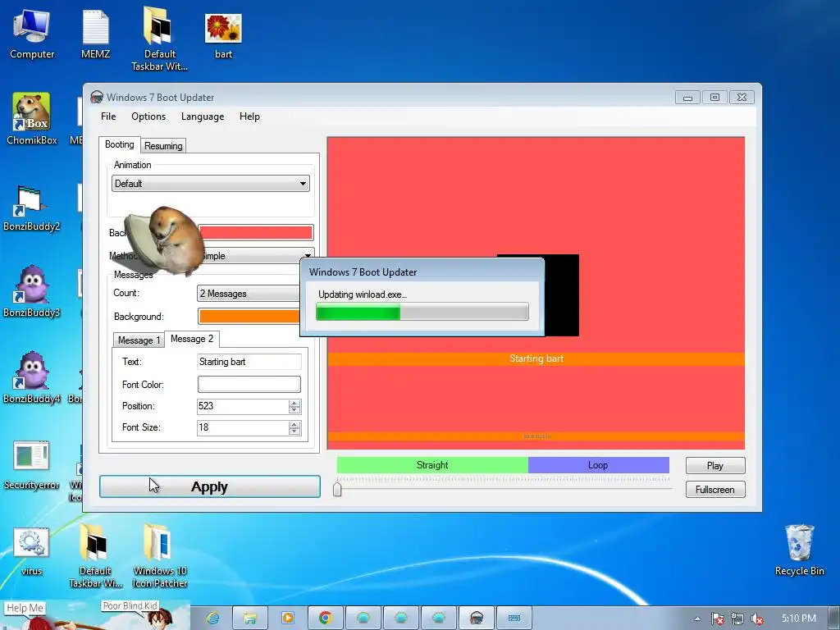Select the MEMZ file on desktop
This screenshot has height=630, width=840.
(95, 34)
